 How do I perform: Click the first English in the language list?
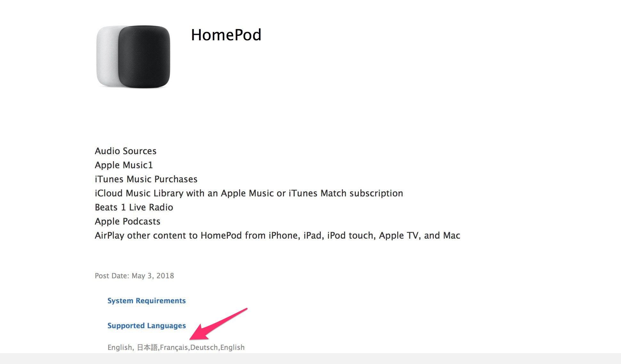[120, 347]
